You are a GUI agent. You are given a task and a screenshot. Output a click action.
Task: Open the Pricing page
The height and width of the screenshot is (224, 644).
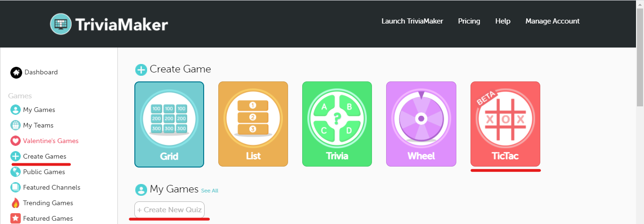[x=469, y=21]
